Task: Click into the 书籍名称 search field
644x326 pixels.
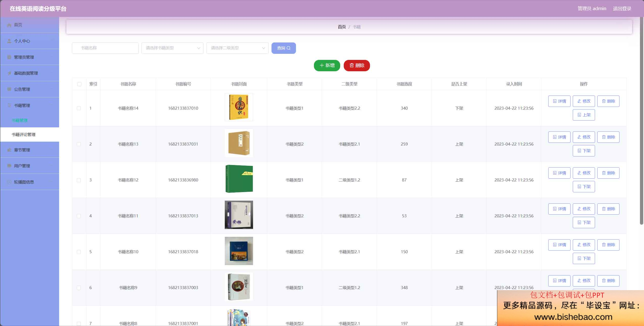Action: pyautogui.click(x=105, y=48)
